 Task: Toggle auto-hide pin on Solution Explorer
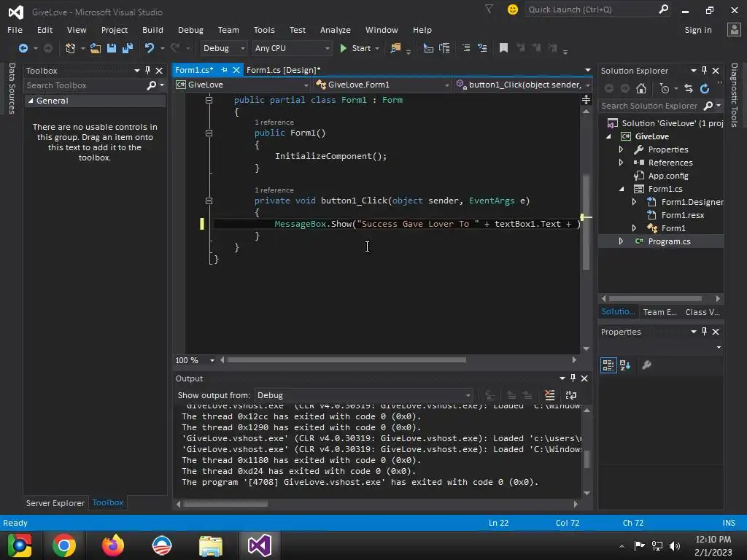tap(704, 71)
